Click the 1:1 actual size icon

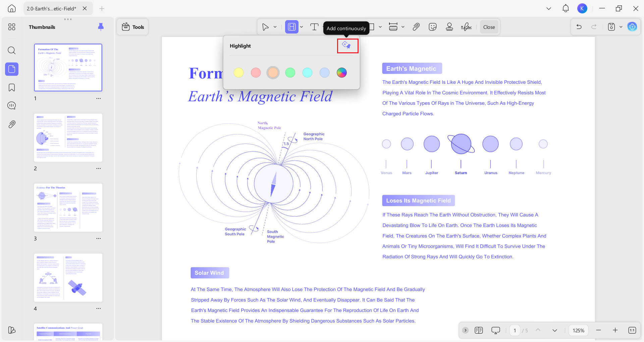point(632,330)
